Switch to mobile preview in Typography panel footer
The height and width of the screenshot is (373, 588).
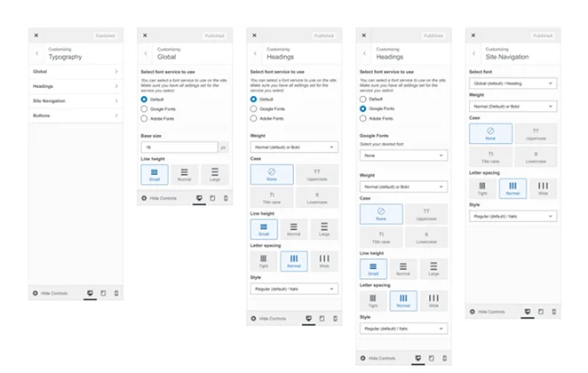click(116, 293)
